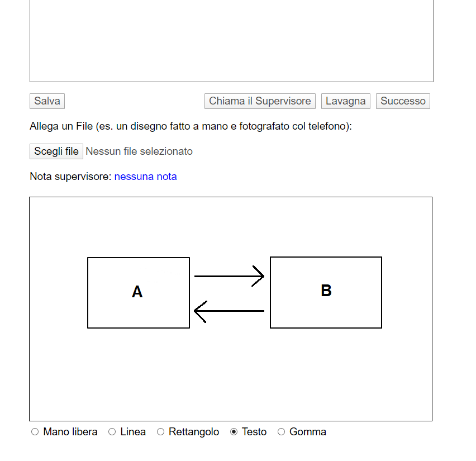Click the left-pointing arrow head
476x461 pixels.
pos(199,311)
